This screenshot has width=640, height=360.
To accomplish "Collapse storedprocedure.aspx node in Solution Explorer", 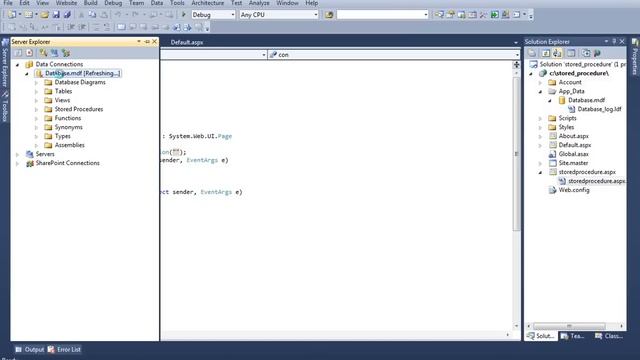I will [541, 172].
